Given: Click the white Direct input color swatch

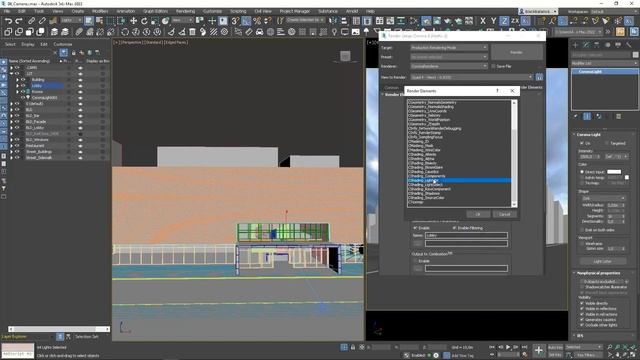Looking at the screenshot, I should point(614,172).
